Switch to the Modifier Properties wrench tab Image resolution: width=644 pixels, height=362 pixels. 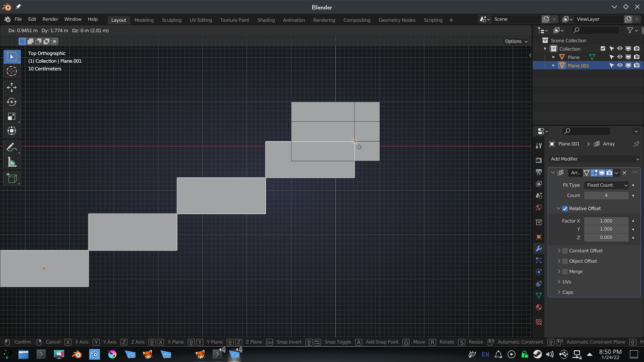pyautogui.click(x=539, y=248)
